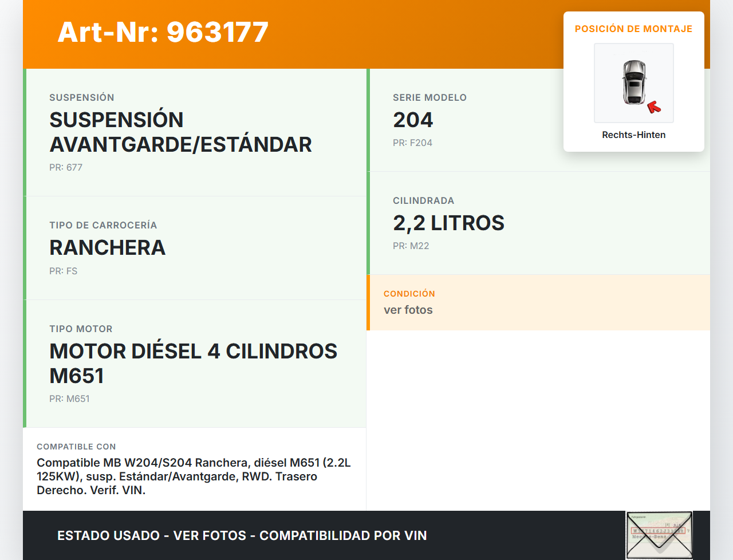Select the Suspensión Avantgarde/Estándar value
This screenshot has height=560, width=733.
(180, 132)
